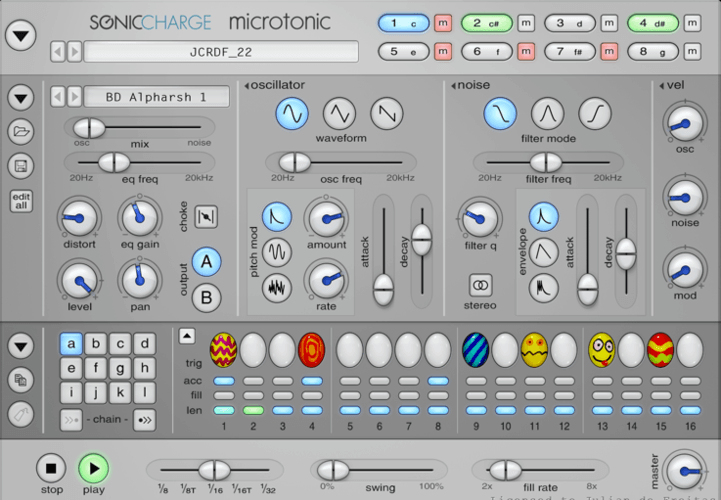
Task: Save drum patch with disk icon
Action: click(21, 166)
